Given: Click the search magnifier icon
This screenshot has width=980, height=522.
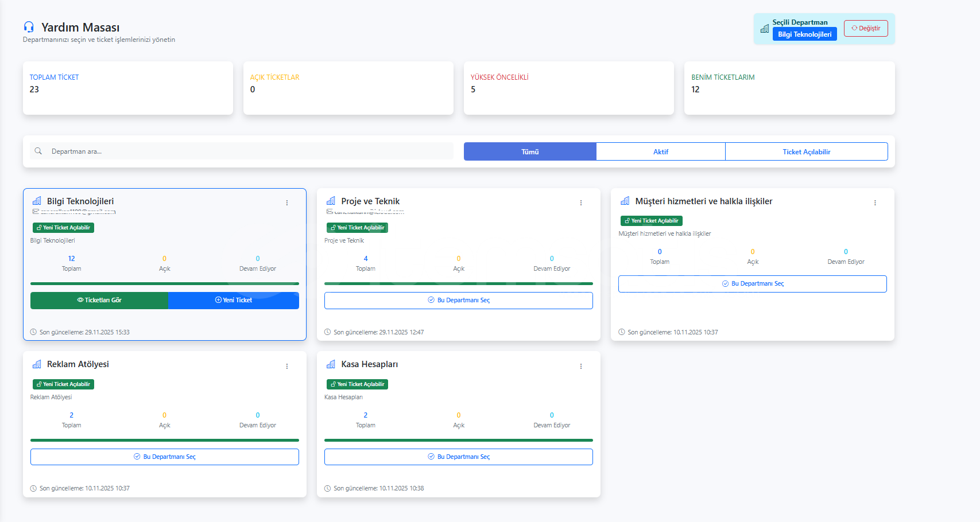Looking at the screenshot, I should click(x=38, y=151).
